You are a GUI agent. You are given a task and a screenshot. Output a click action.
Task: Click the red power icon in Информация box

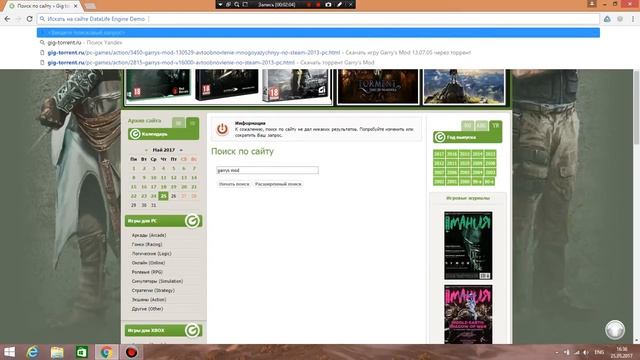222,129
